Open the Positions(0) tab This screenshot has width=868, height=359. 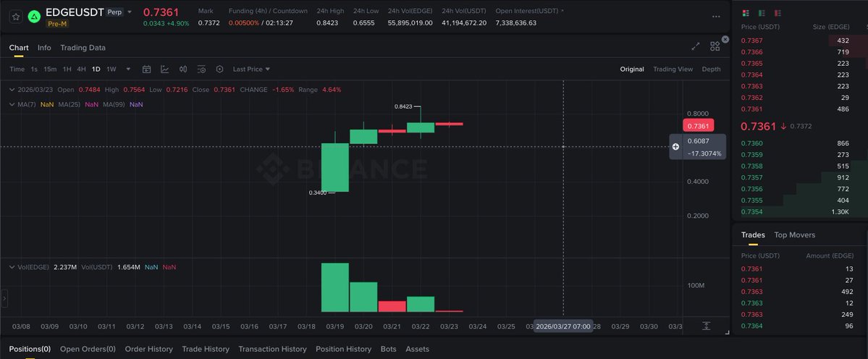click(x=30, y=349)
